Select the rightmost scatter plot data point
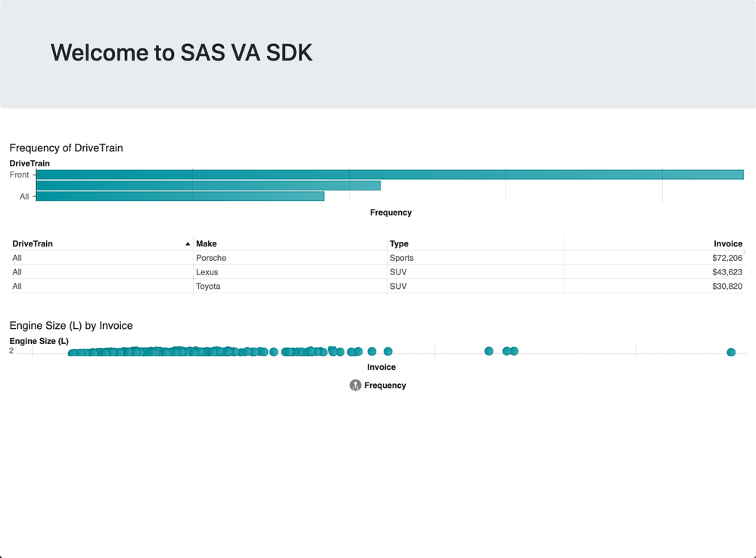Viewport: 756px width, 558px height. (731, 352)
